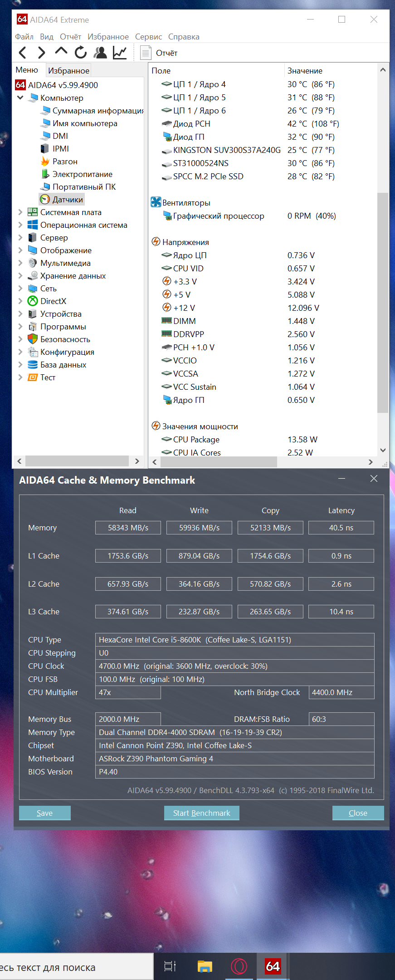This screenshot has height=980, width=395.
Task: Select the Разгон flame tree item
Action: (x=65, y=162)
